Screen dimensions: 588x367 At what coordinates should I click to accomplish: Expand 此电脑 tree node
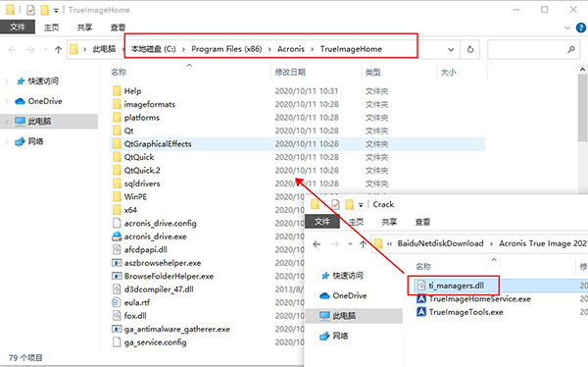[7, 121]
